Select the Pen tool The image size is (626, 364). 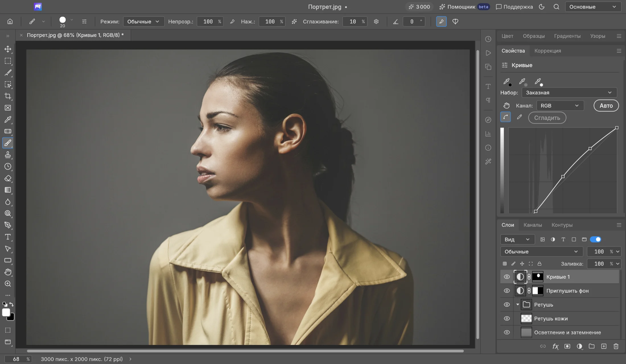coord(8,225)
